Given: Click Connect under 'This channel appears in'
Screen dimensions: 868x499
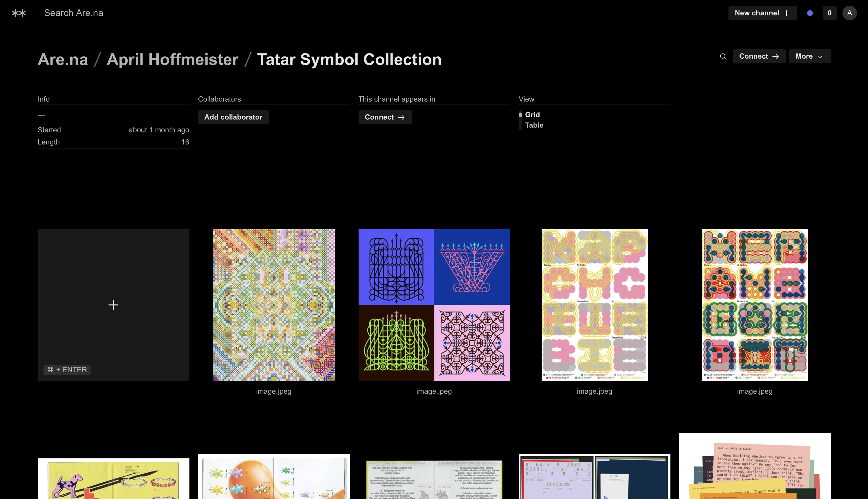Looking at the screenshot, I should coord(385,117).
